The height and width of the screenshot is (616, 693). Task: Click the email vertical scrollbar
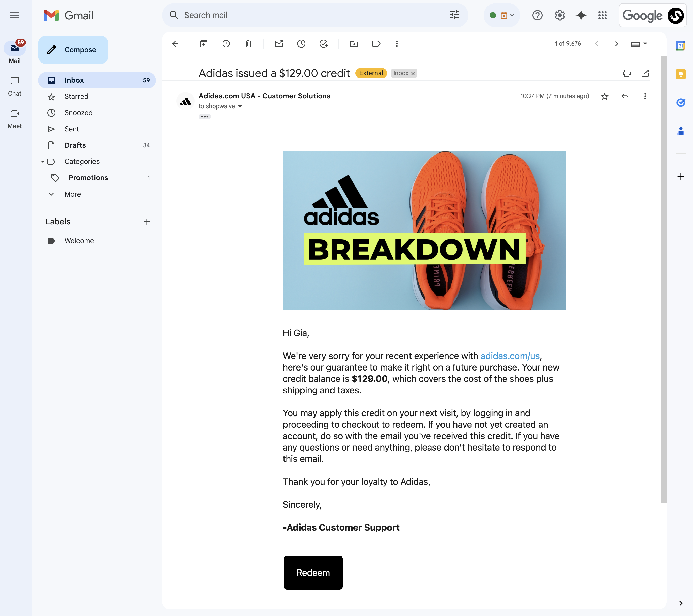[664, 279]
